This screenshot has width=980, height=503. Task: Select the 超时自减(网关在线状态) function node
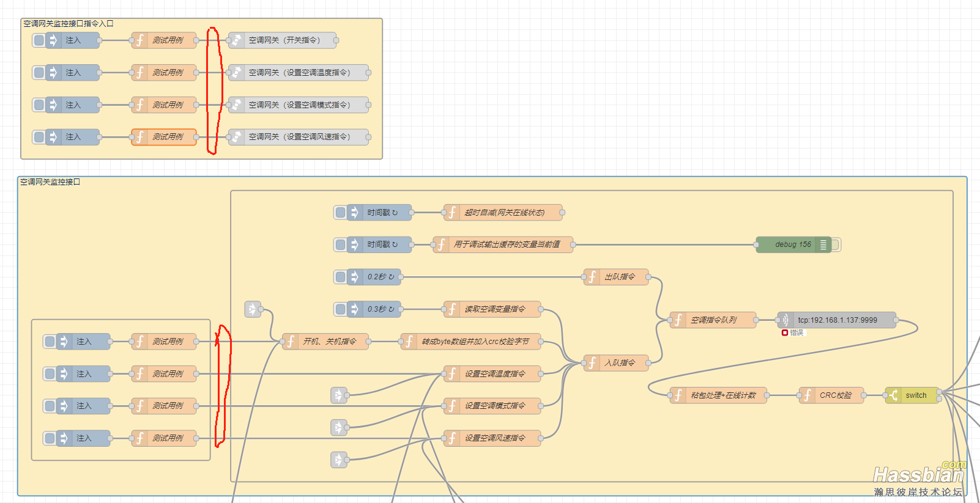tap(503, 213)
